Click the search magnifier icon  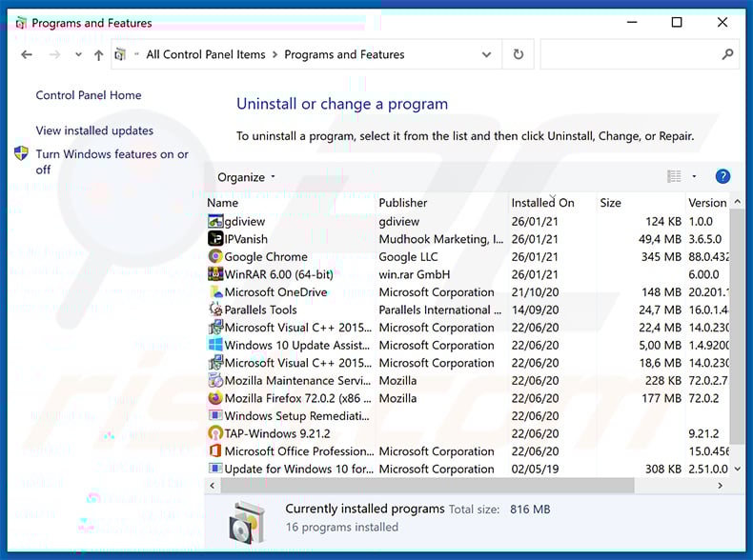click(x=727, y=54)
